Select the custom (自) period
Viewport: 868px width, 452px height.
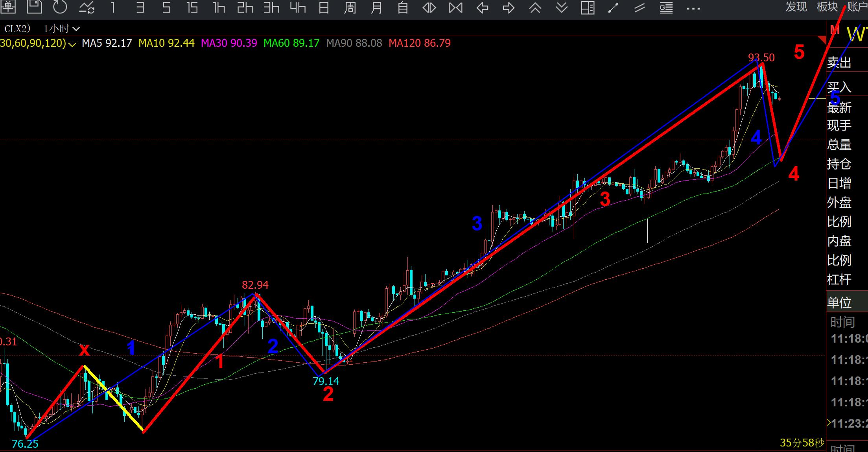[x=403, y=7]
